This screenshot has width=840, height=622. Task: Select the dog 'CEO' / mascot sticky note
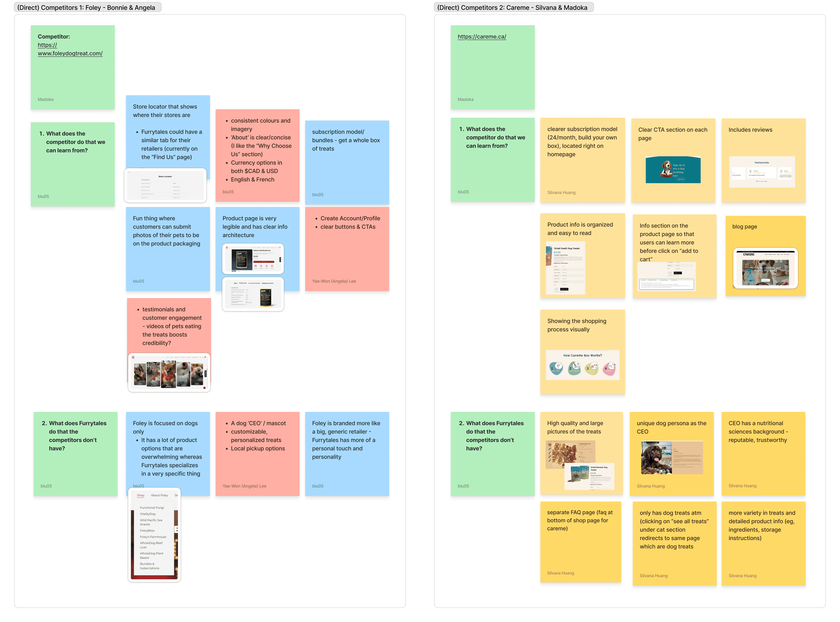tap(257, 454)
